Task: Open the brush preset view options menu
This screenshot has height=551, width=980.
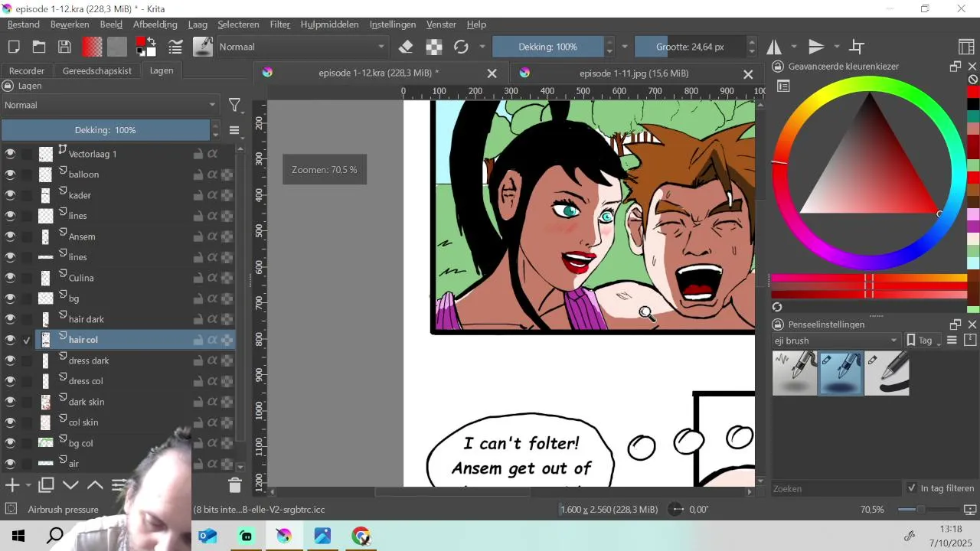Action: click(x=952, y=341)
